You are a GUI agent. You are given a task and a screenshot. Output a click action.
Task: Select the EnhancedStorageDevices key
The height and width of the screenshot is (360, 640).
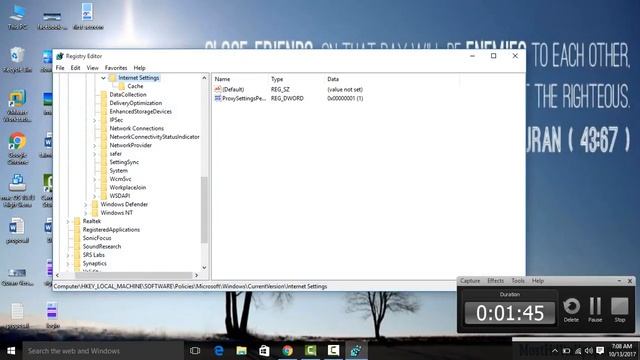(140, 111)
